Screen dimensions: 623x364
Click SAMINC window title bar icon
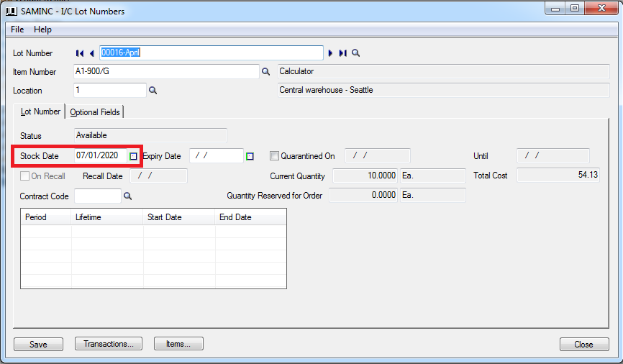(11, 11)
